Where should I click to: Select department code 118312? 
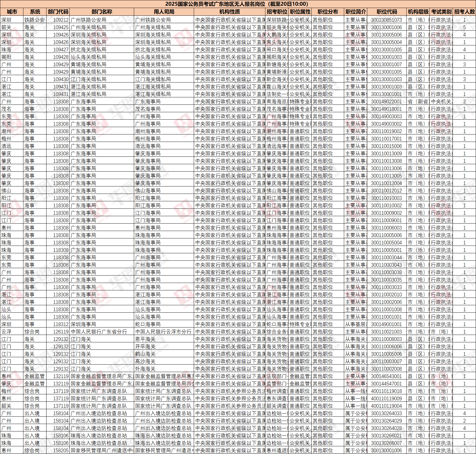tap(61, 324)
